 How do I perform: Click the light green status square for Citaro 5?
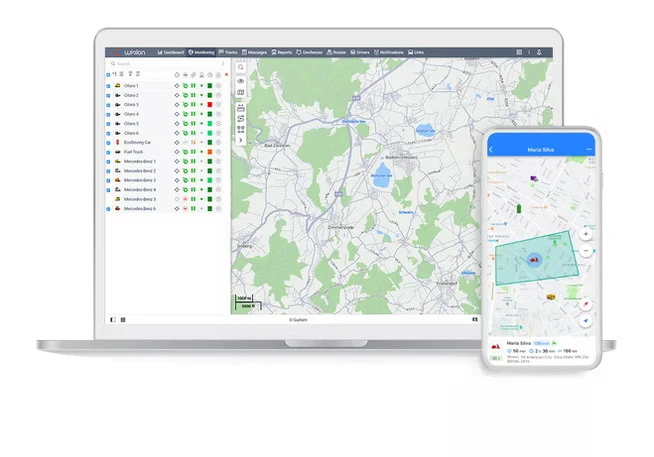click(x=210, y=123)
